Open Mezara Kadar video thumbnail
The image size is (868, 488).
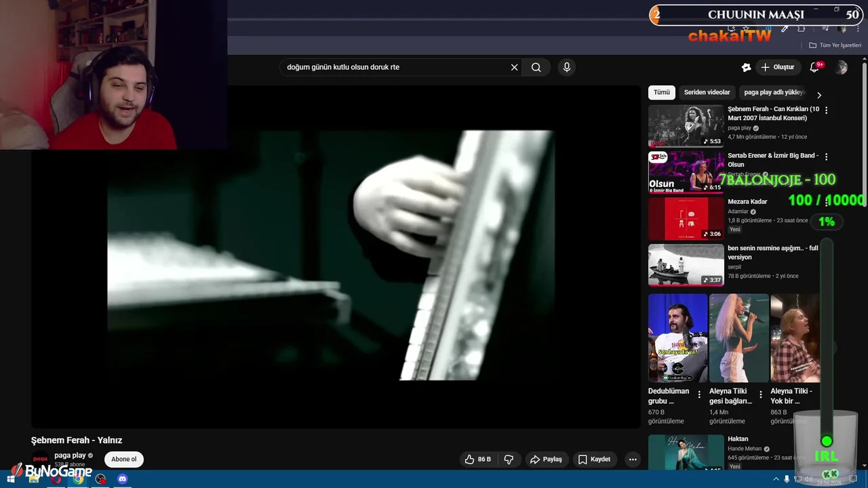tap(686, 218)
